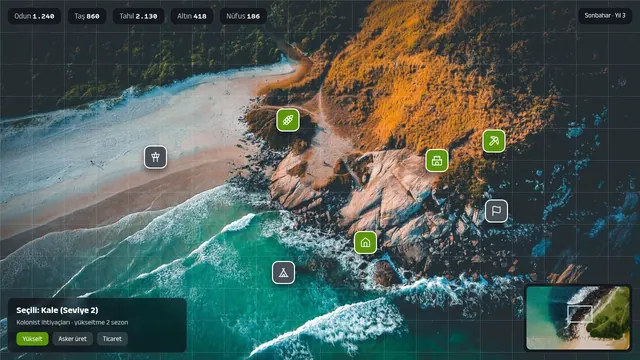Click the castle building marker
Image resolution: width=640 pixels, height=360 pixels.
tap(437, 160)
